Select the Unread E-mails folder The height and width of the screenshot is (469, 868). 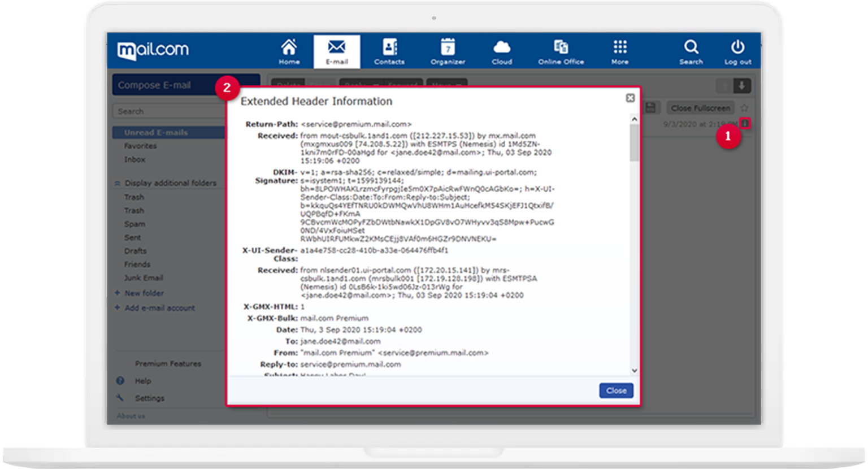coord(168,132)
